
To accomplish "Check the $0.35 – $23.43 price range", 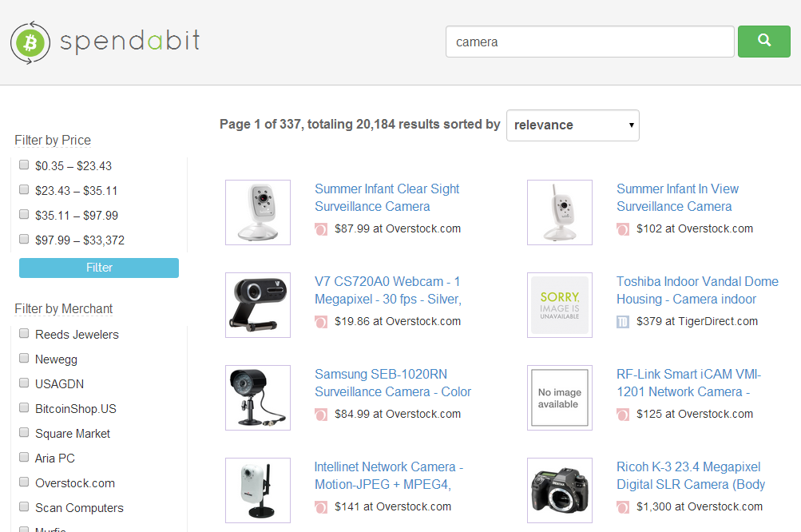I will point(24,165).
